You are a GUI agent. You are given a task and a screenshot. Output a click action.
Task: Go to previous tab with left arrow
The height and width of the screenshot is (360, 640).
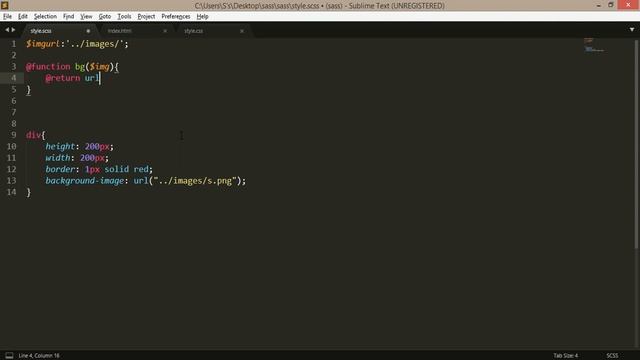tap(7, 30)
